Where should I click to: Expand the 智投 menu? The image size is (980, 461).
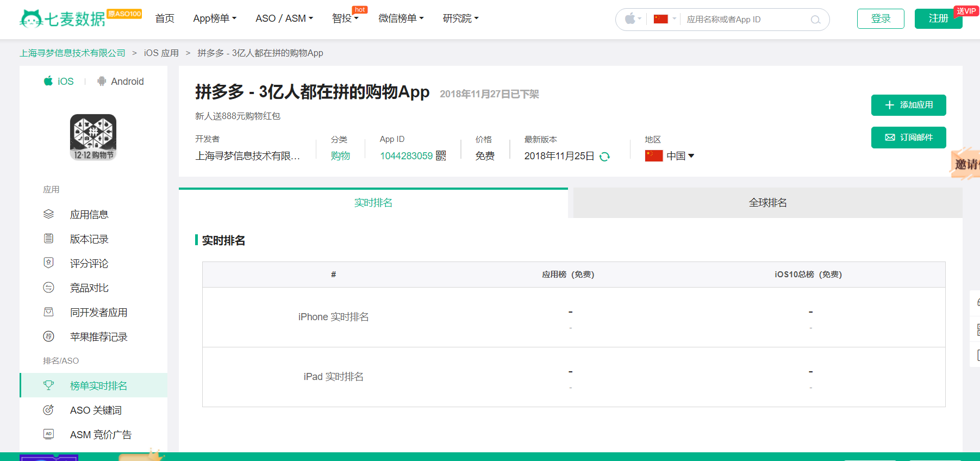[x=345, y=18]
